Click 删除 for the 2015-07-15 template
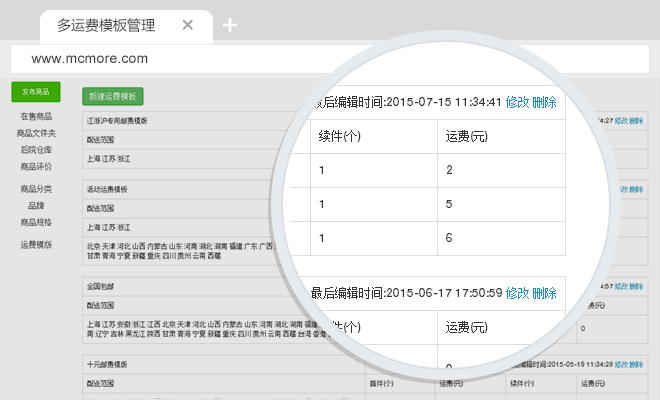This screenshot has height=400, width=660. 544,101
